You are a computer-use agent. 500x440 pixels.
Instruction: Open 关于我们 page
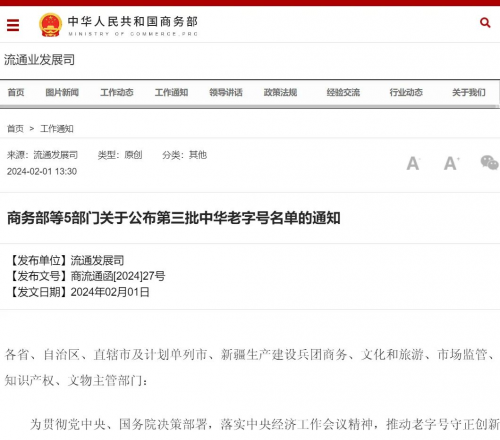[469, 92]
